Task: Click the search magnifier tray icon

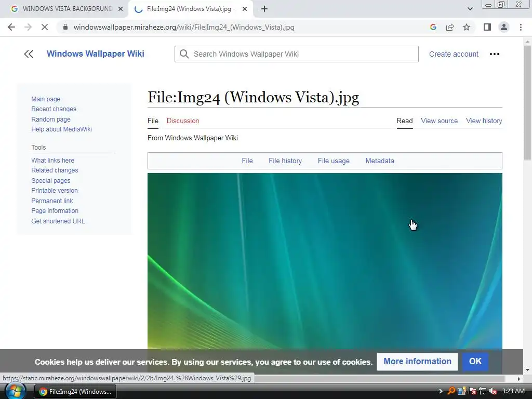Action: pyautogui.click(x=451, y=391)
